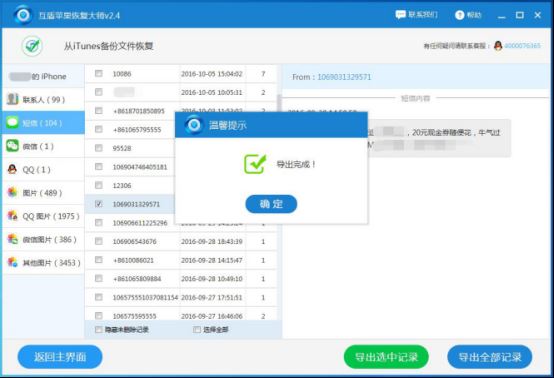
Task: Select 其他图片 (3453) category
Action: click(43, 262)
